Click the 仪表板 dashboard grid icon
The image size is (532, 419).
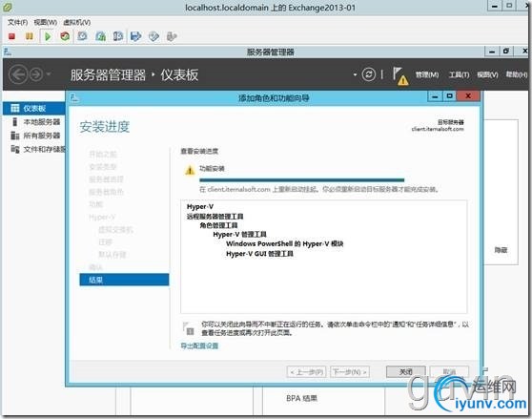(x=15, y=108)
